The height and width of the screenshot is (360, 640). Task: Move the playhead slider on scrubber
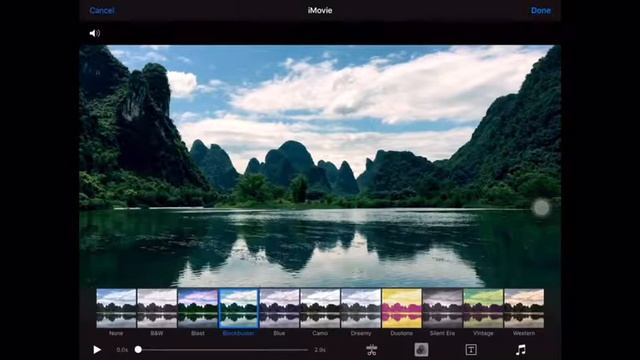pyautogui.click(x=138, y=350)
